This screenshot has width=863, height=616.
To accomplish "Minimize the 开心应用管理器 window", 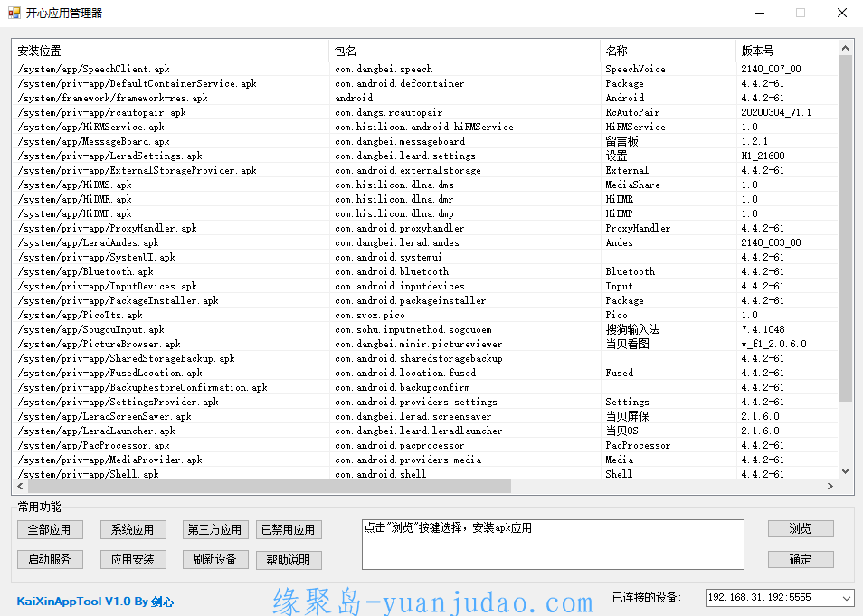I will (x=760, y=13).
